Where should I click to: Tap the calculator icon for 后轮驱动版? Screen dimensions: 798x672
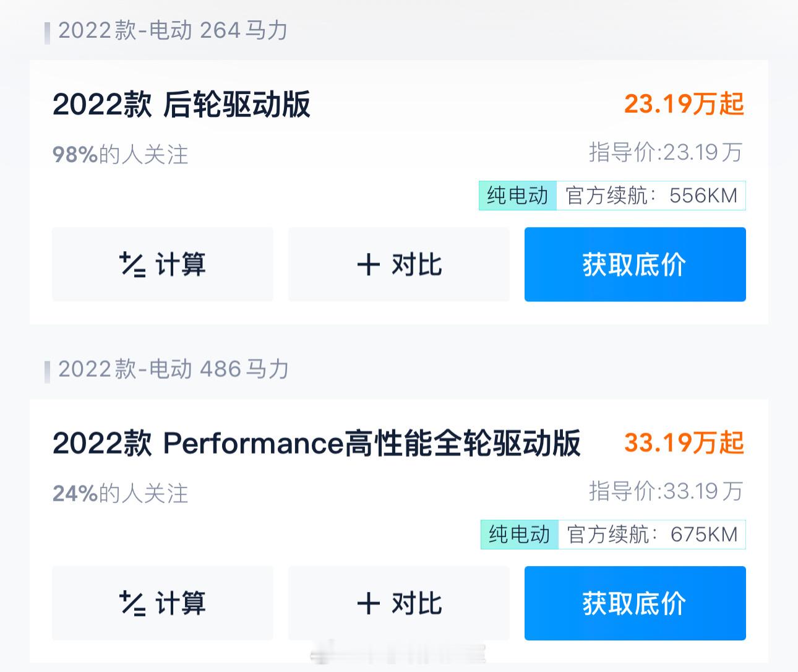[132, 265]
